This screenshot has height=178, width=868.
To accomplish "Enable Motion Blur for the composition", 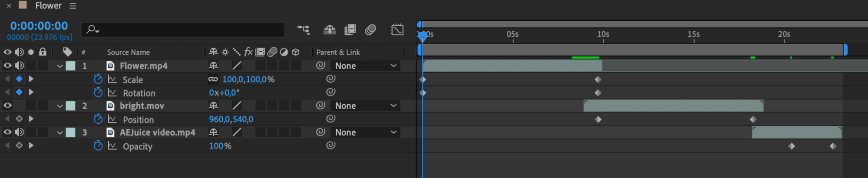I will tap(370, 30).
